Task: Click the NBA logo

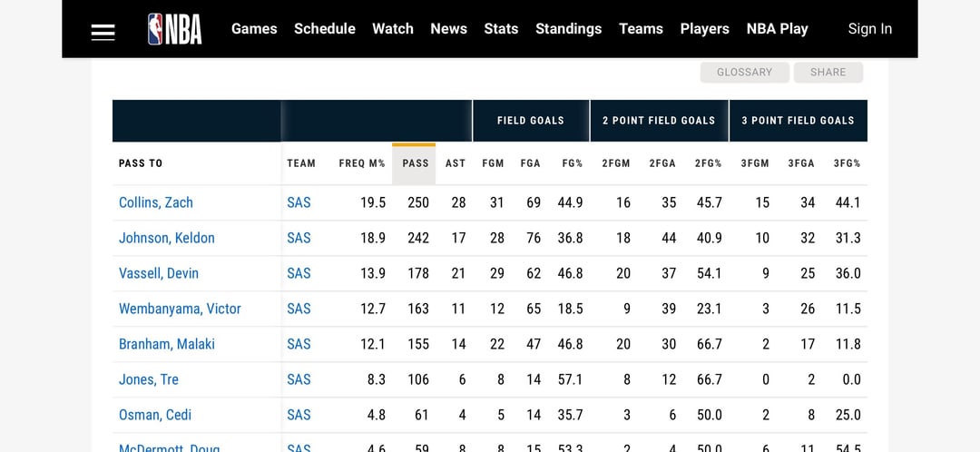Action: click(175, 29)
